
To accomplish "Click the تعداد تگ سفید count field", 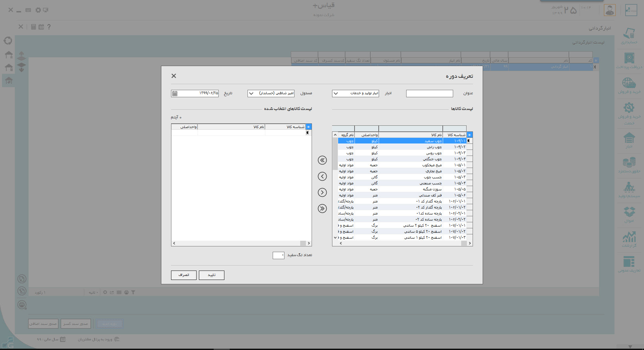I will pyautogui.click(x=278, y=255).
